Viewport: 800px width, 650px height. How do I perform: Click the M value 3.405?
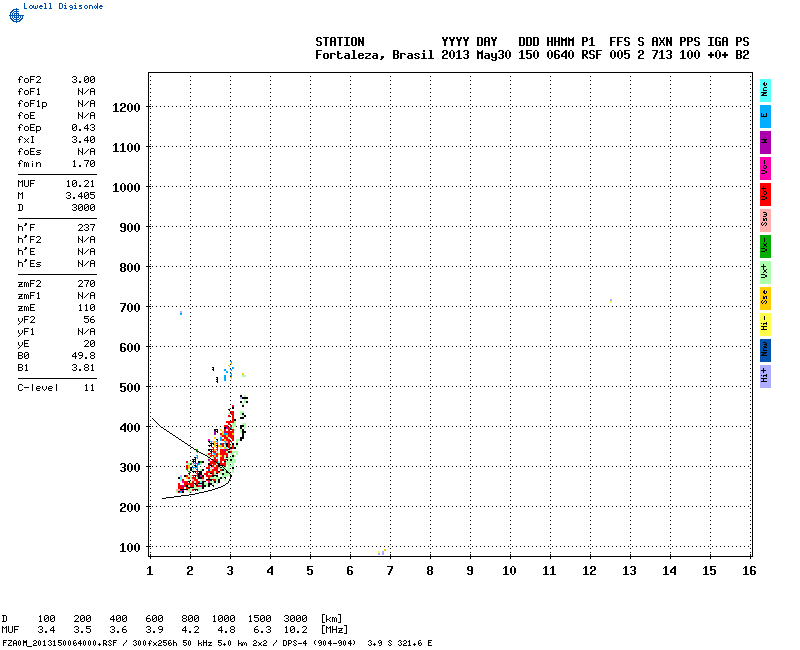pyautogui.click(x=81, y=196)
